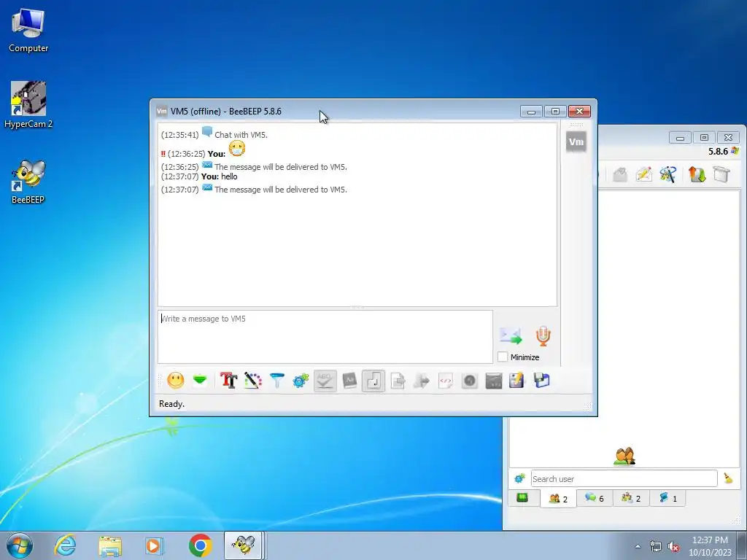Click the green down-arrow icon
This screenshot has width=747, height=560.
200,380
